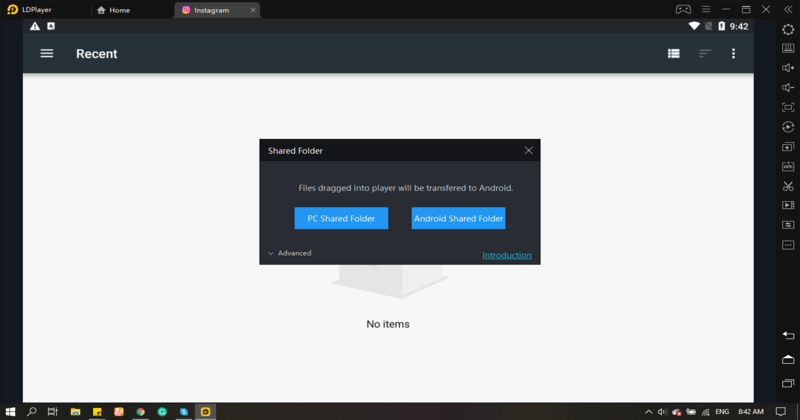Open the three-dot overflow menu
This screenshot has width=800, height=420.
(733, 54)
